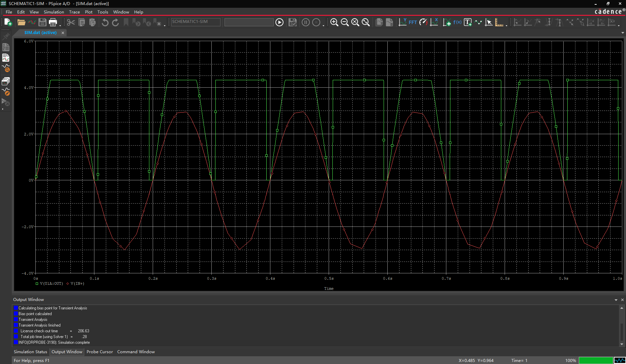Select the V(U1A:OUT) trace legend
This screenshot has height=364, width=626.
(49, 283)
